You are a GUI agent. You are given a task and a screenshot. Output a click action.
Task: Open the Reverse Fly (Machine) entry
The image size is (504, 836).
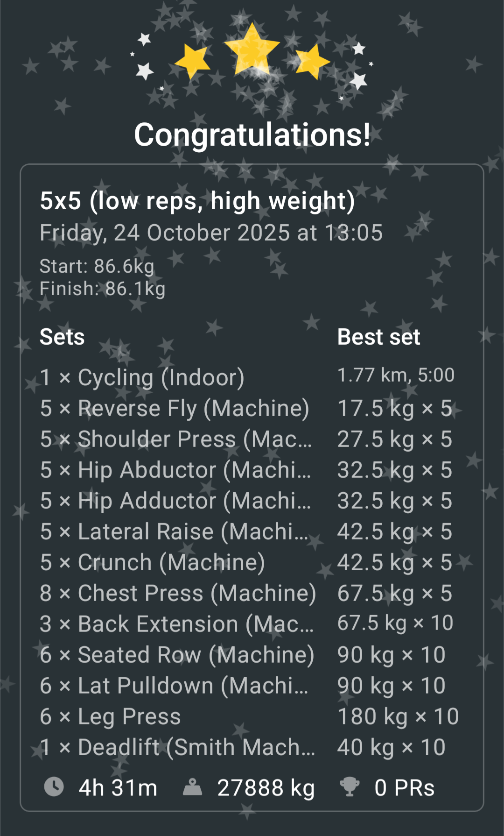pyautogui.click(x=175, y=408)
